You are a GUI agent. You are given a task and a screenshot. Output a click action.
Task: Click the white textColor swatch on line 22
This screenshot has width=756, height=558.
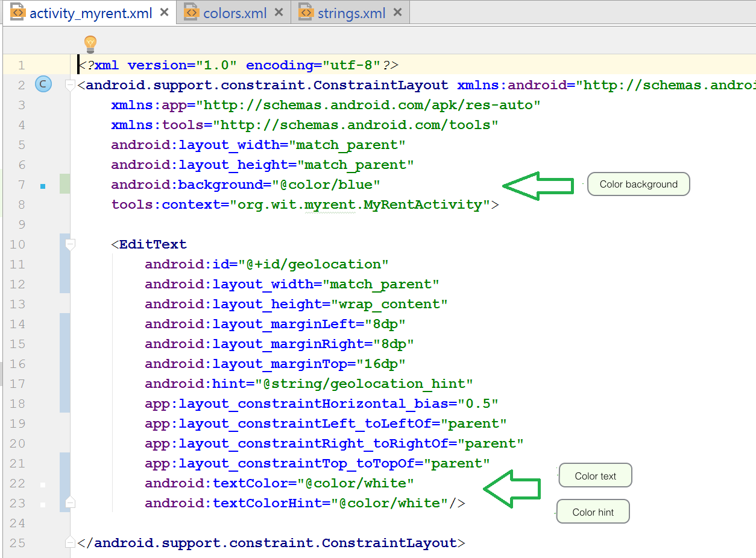click(43, 485)
